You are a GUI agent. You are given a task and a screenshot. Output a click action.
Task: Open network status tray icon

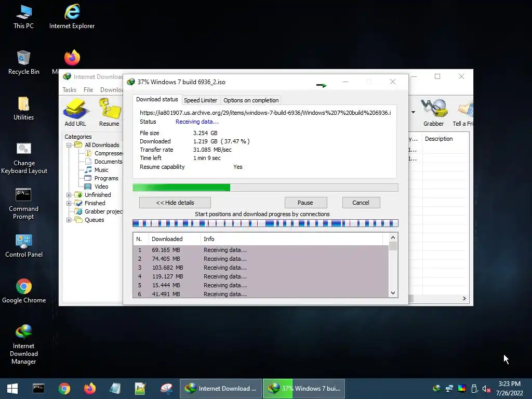pyautogui.click(x=449, y=389)
